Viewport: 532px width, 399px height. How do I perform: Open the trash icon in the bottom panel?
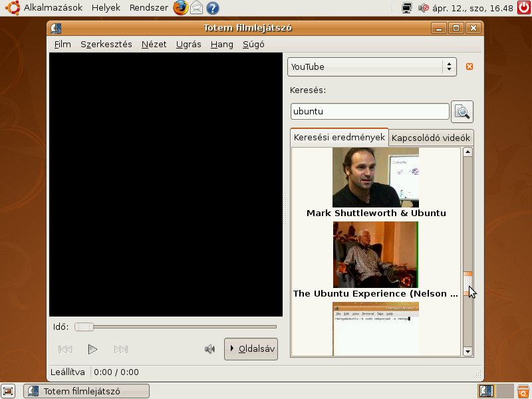pos(523,391)
